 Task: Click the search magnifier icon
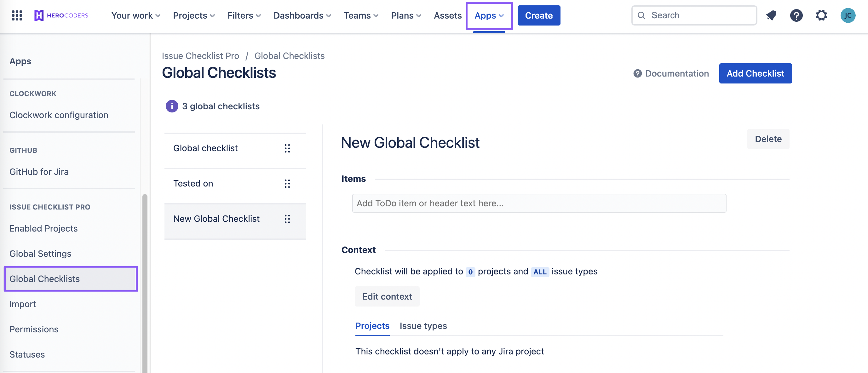click(x=641, y=15)
